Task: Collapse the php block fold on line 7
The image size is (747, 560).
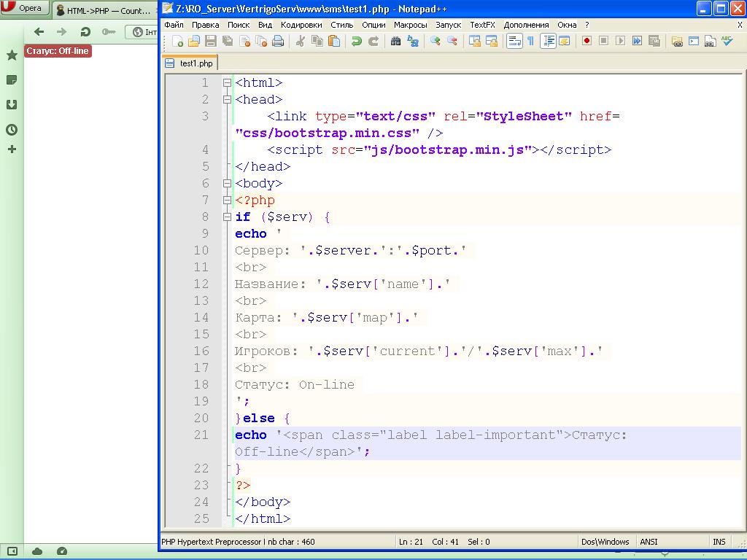Action: (x=228, y=200)
